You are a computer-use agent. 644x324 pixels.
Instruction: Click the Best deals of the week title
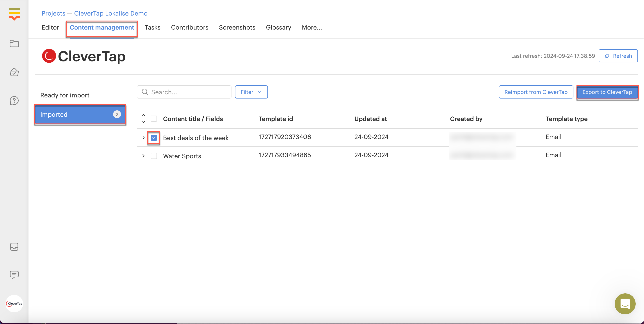[196, 138]
